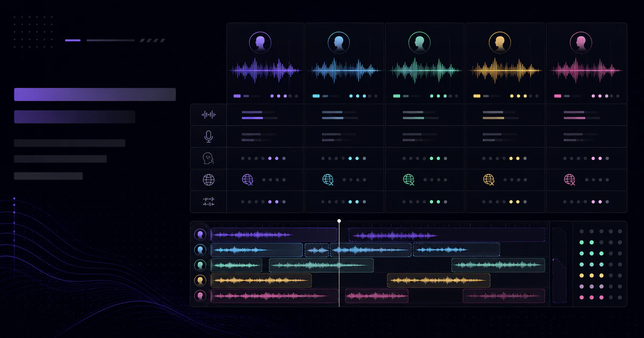Screen dimensions: 644x338
Task: Select the purple track avatar in timeline
Action: point(200,234)
